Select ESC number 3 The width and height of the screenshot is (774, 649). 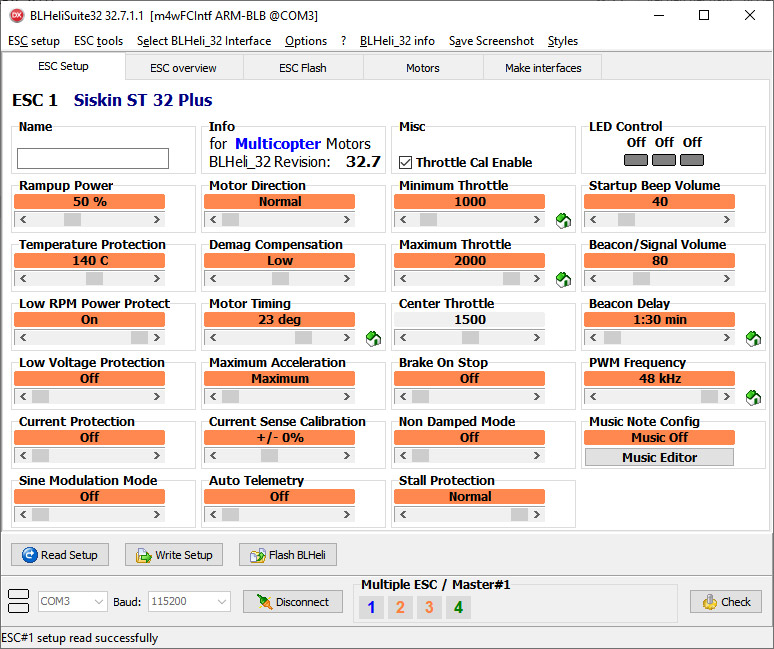coord(429,607)
